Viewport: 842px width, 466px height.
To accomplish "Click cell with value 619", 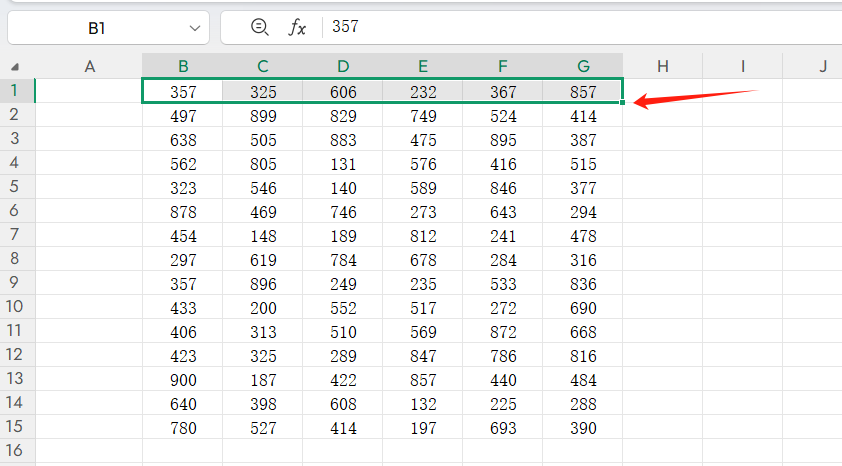I will pos(263,260).
